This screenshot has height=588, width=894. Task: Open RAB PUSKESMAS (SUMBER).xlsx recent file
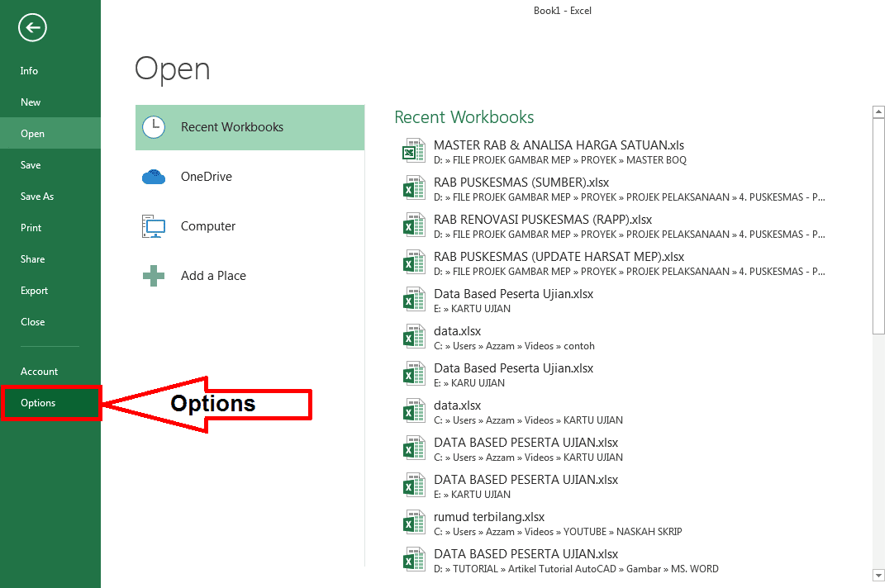tap(521, 182)
